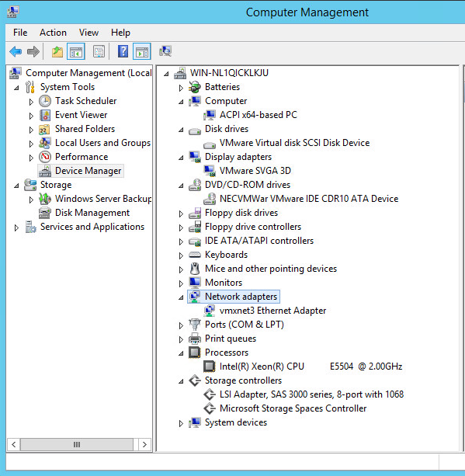Expand the Batteries device category
This screenshot has width=465, height=476.
point(181,88)
